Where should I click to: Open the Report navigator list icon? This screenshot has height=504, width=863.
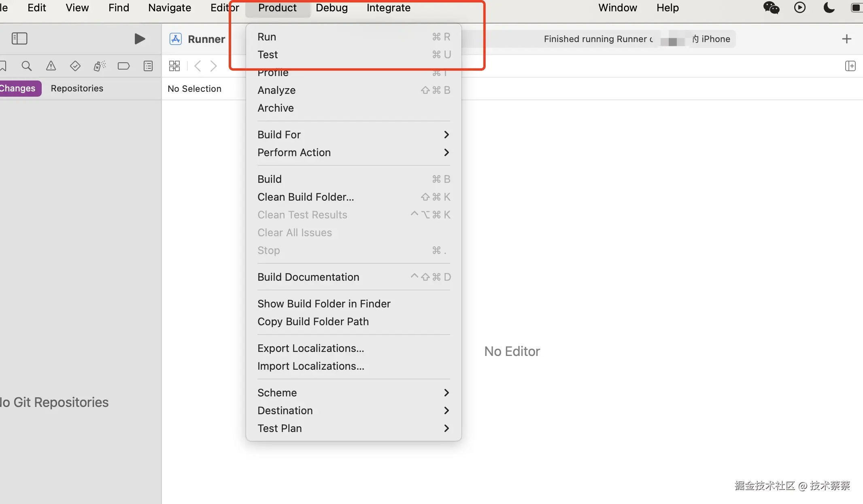[x=148, y=66]
